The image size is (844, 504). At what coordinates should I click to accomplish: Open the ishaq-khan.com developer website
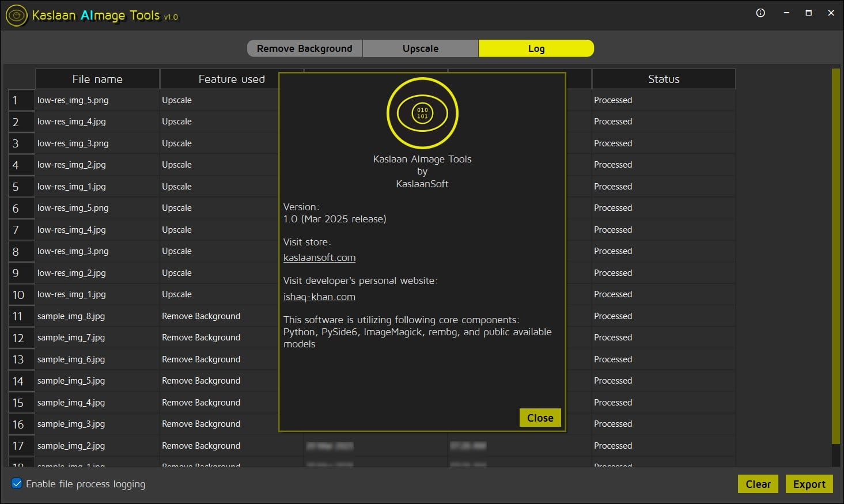319,297
